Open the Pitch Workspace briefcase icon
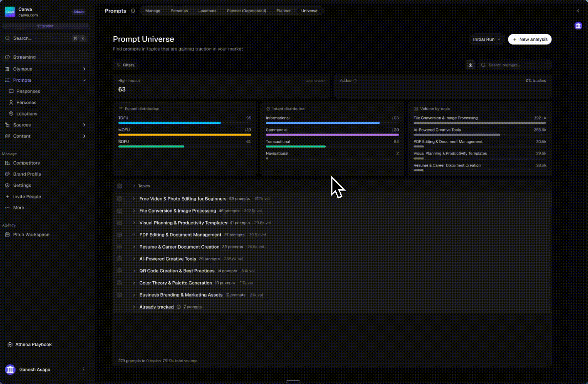This screenshot has width=588, height=384. click(x=7, y=234)
